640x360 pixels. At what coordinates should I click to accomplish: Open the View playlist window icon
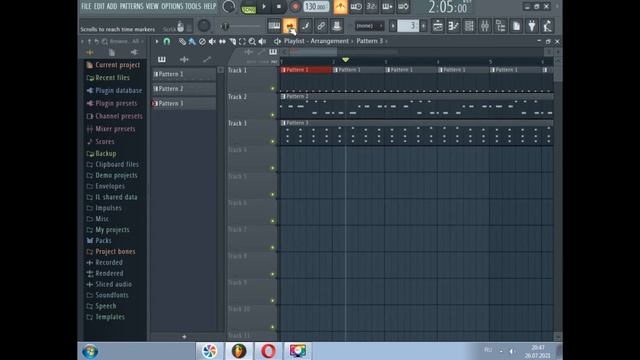pyautogui.click(x=438, y=26)
